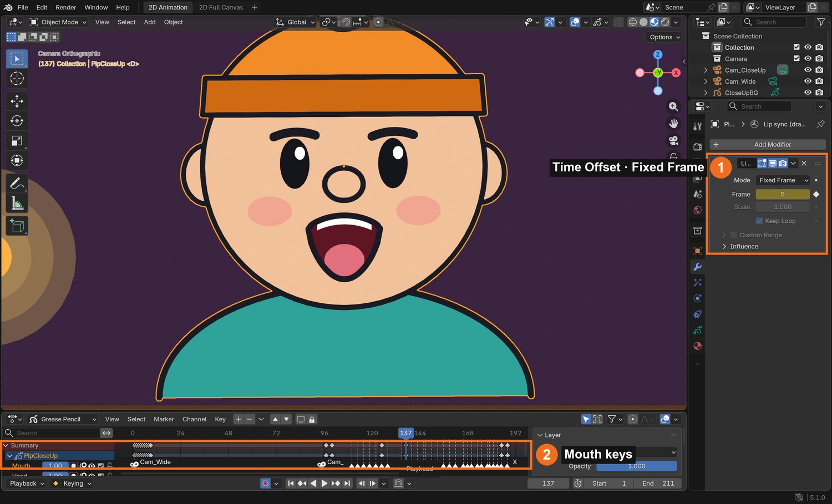Open the Tool properties tab

point(698,126)
